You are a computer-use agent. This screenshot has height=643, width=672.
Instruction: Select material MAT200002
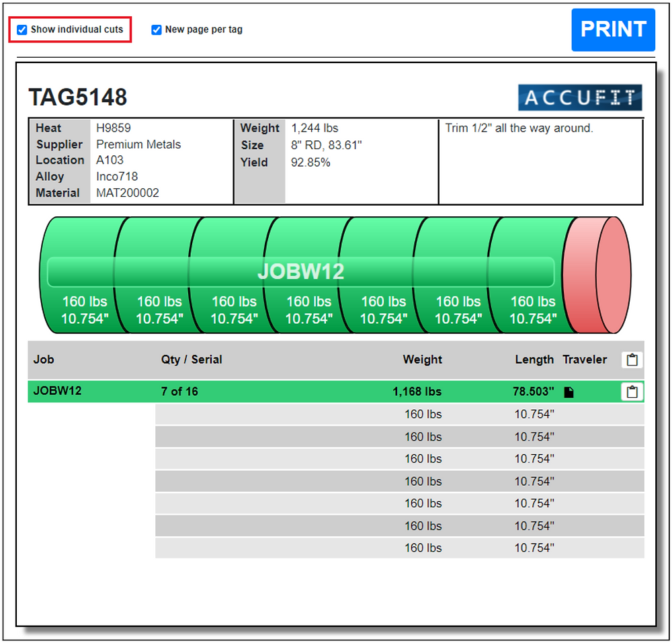(127, 193)
